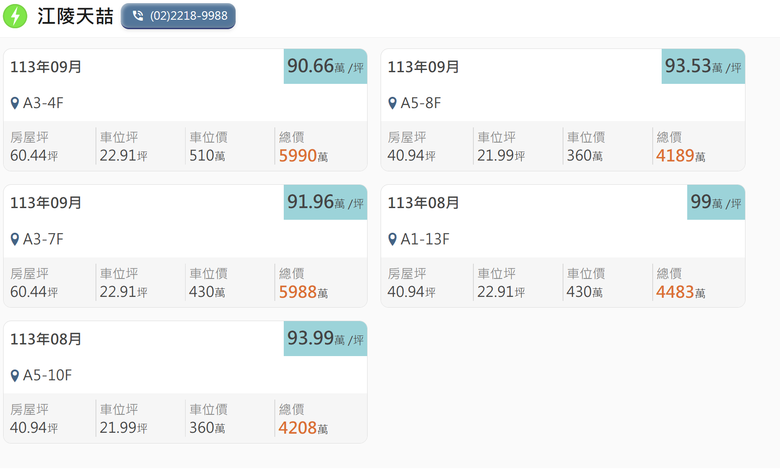The width and height of the screenshot is (780, 470).
Task: Select the 90.66萬/坪 price badge
Action: 325,66
